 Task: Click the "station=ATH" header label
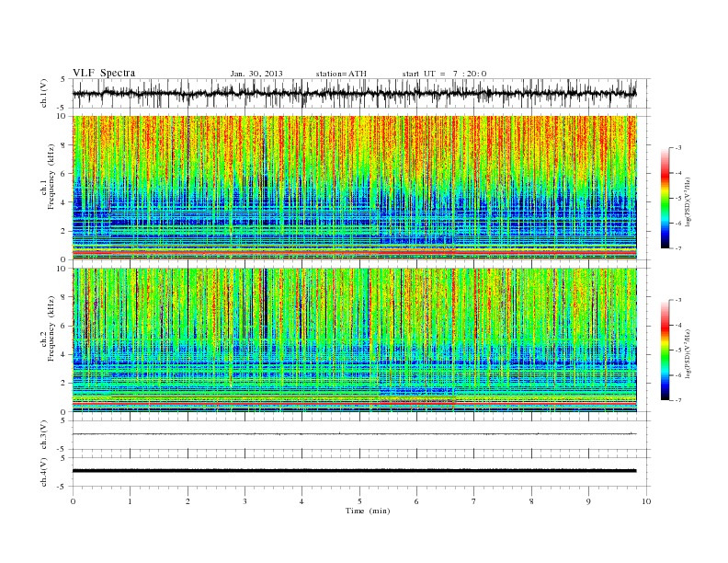(x=341, y=74)
